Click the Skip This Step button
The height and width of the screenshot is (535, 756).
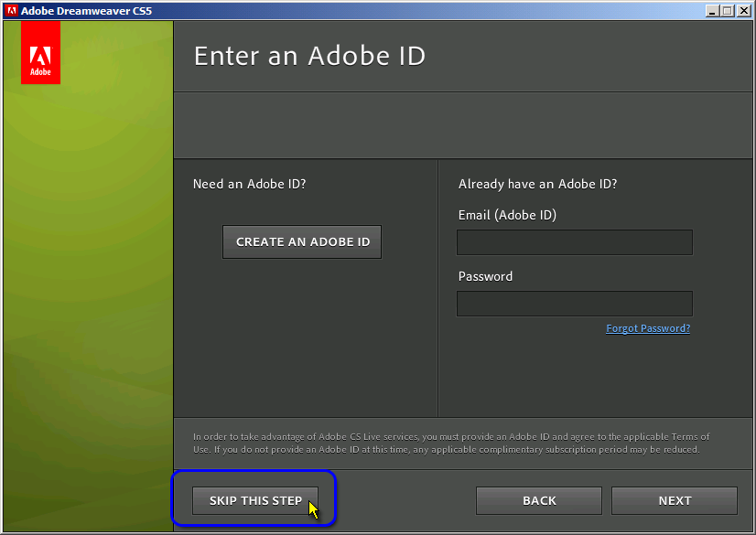(255, 500)
